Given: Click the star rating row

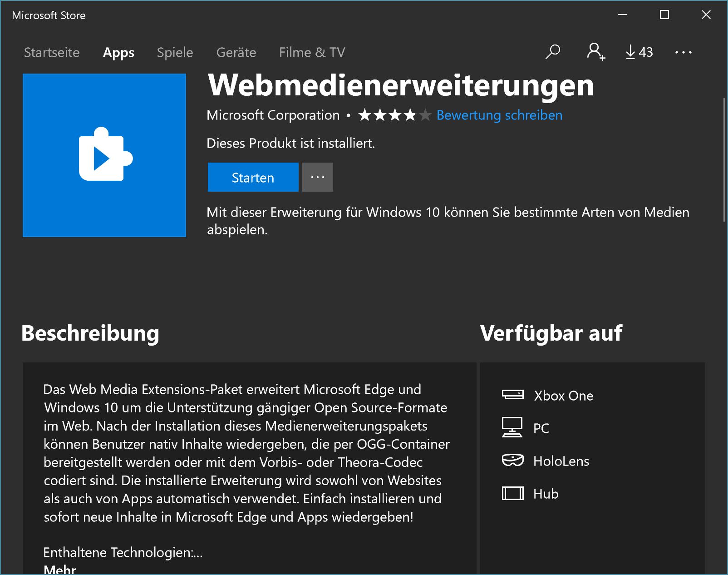Looking at the screenshot, I should click(394, 115).
